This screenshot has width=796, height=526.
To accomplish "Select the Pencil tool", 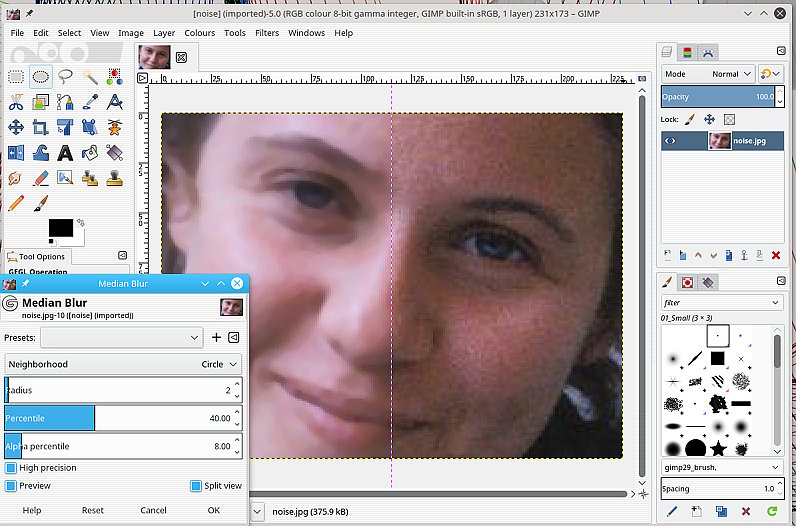I will coord(17,202).
